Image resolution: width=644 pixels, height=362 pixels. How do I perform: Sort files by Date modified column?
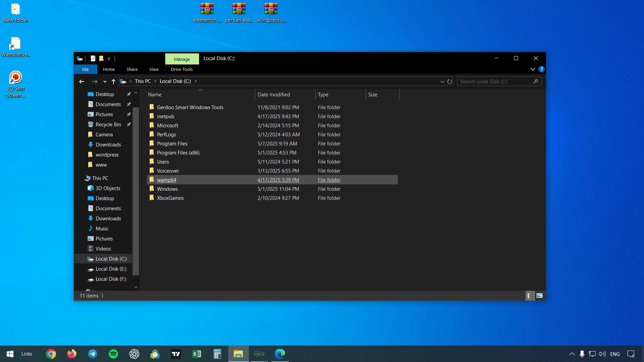tap(273, 95)
